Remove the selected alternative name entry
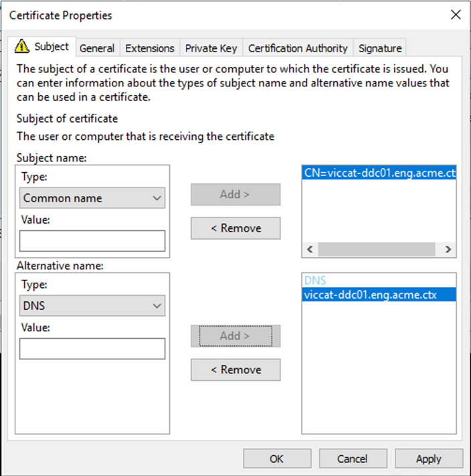 [235, 370]
